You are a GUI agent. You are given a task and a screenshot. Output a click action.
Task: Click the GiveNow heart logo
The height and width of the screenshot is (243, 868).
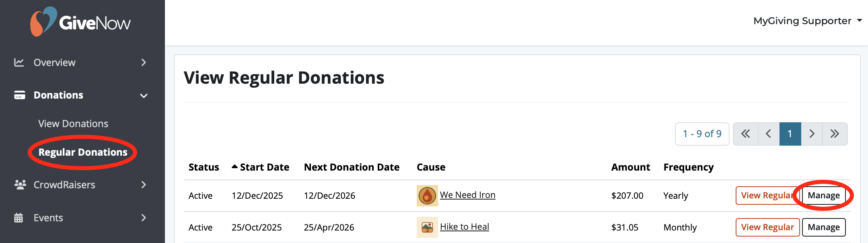point(43,21)
